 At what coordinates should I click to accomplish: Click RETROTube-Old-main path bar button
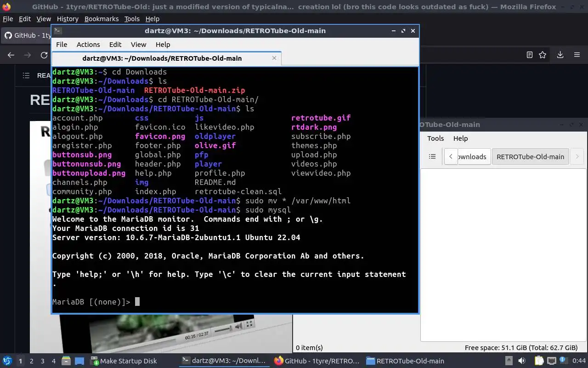[530, 156]
